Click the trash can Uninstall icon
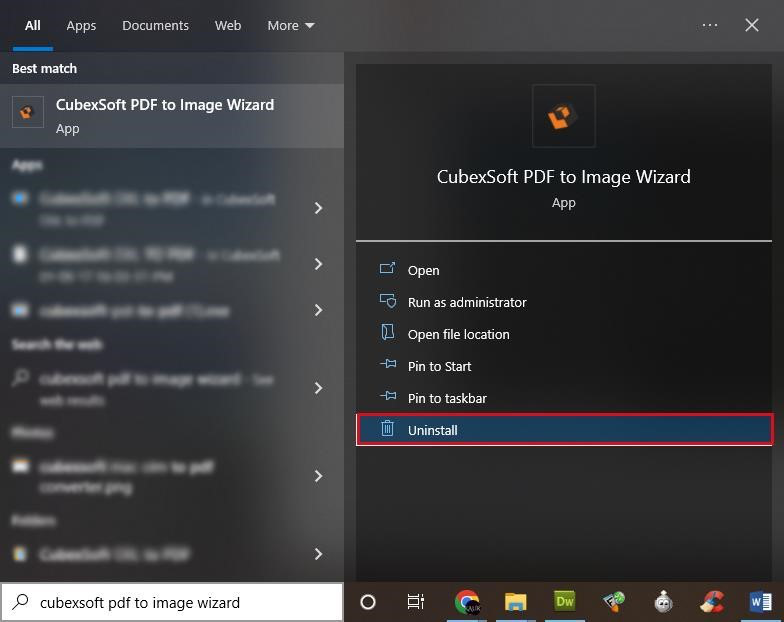The width and height of the screenshot is (784, 622). [x=388, y=428]
